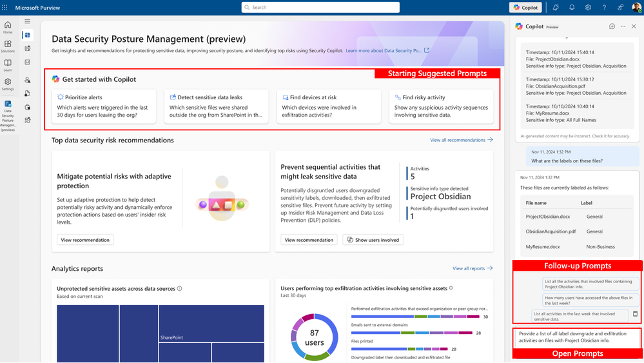This screenshot has height=363, width=644.
Task: Open Settings in left rail
Action: click(x=8, y=84)
